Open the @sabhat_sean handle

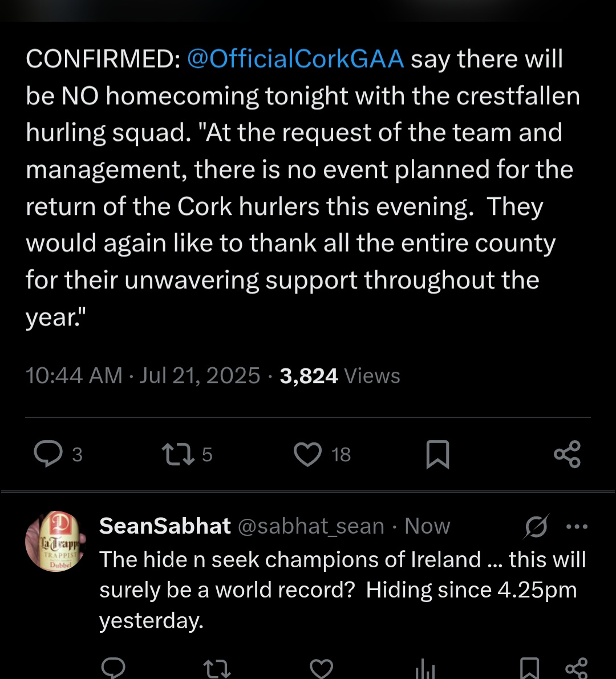click(311, 526)
